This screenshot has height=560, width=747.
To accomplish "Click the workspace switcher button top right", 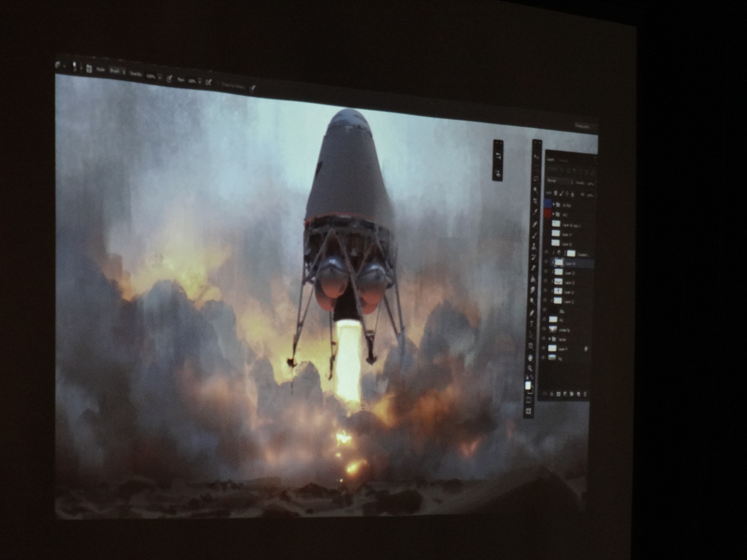I will click(x=583, y=126).
